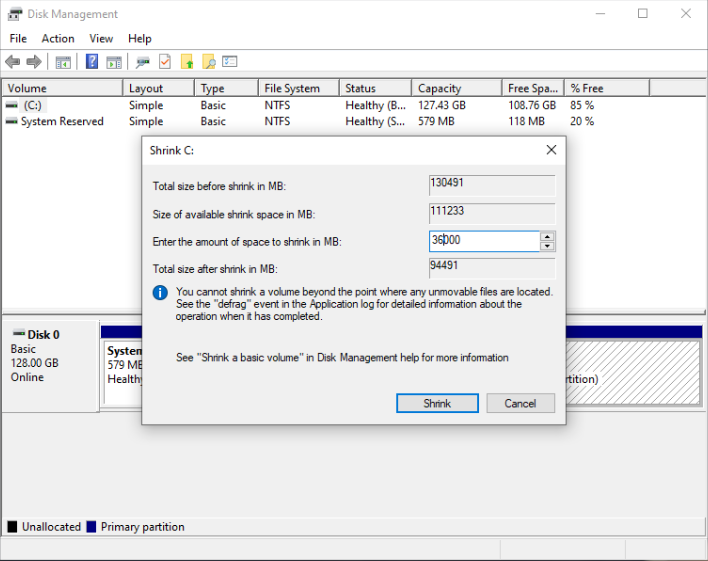This screenshot has height=561, width=708.
Task: Click the folder with green arrow icon
Action: (x=187, y=61)
